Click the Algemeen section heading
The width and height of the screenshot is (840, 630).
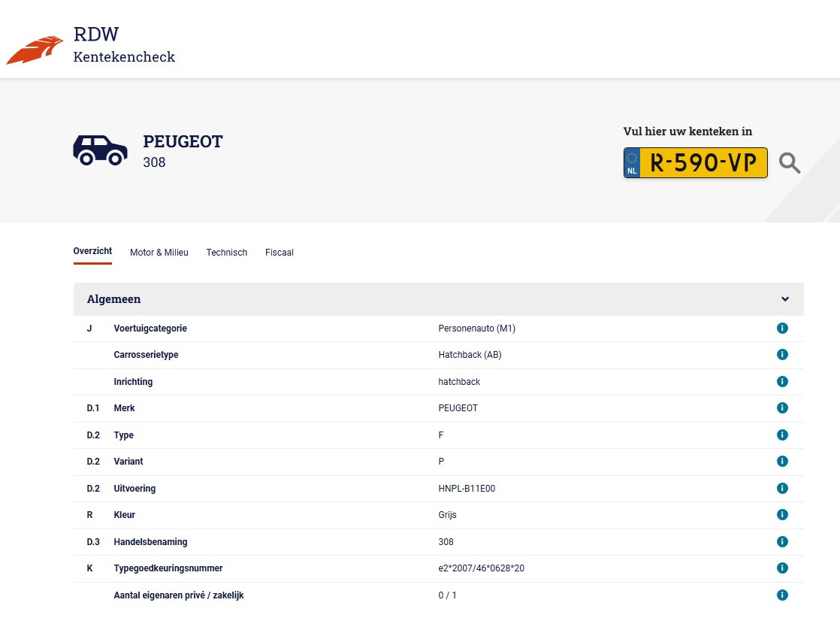coord(113,299)
